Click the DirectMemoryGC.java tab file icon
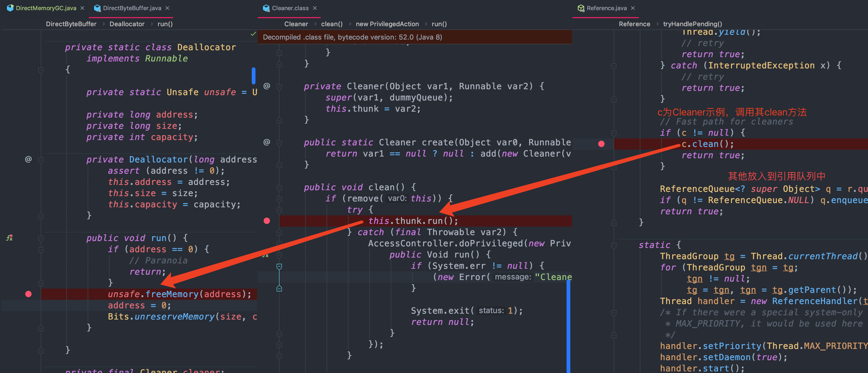Screen dimensions: 868x373 point(10,8)
